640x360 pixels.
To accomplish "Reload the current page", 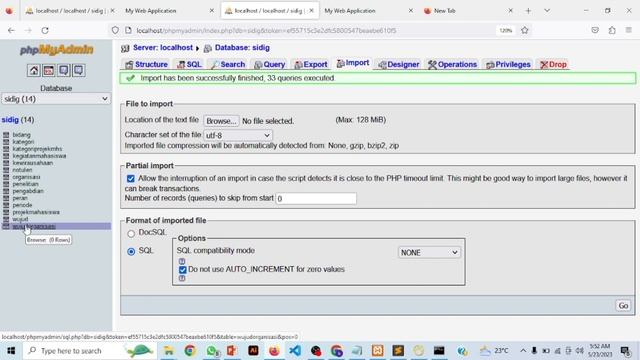I will click(45, 30).
